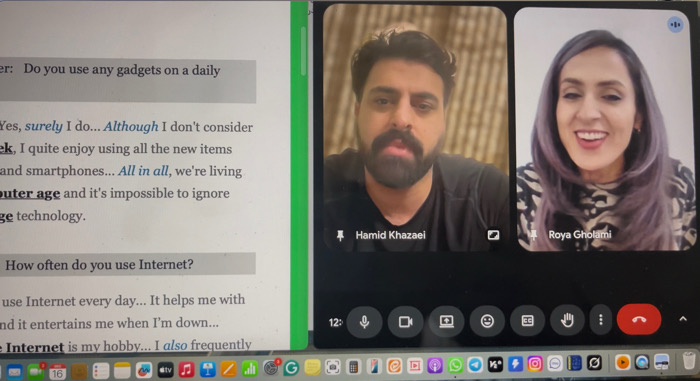Unpin Hamid Khazaei using the pin icon
700x381 pixels.
pyautogui.click(x=340, y=235)
